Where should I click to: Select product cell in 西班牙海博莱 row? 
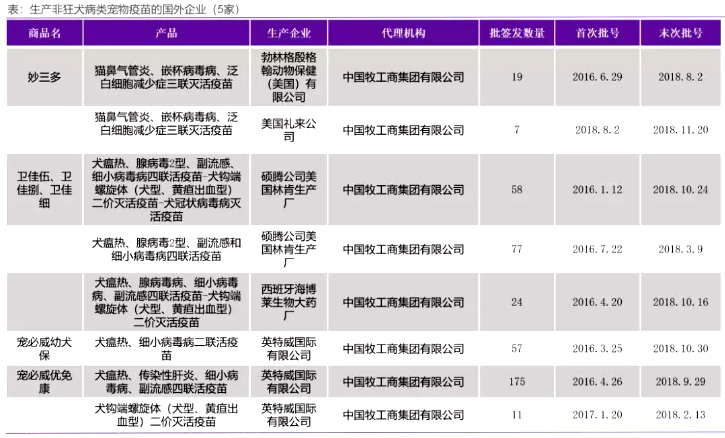(166, 302)
